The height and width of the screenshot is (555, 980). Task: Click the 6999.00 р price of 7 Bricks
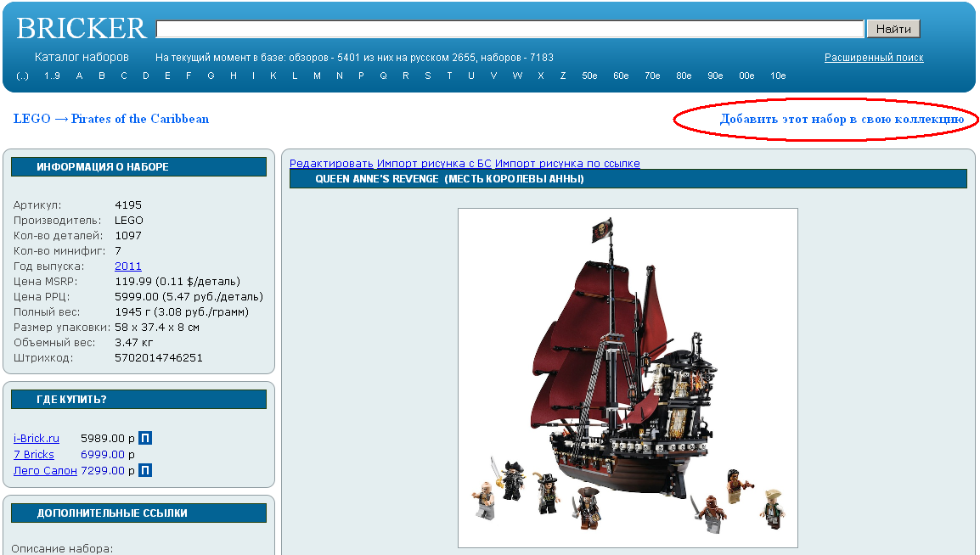point(108,455)
